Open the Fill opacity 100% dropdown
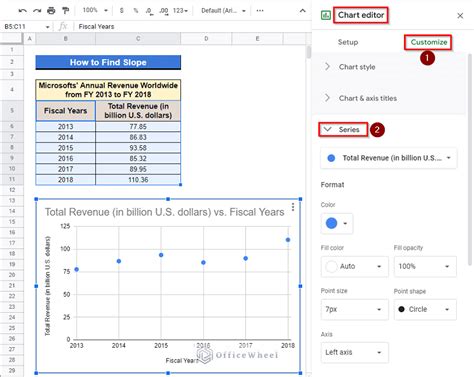 click(x=425, y=266)
